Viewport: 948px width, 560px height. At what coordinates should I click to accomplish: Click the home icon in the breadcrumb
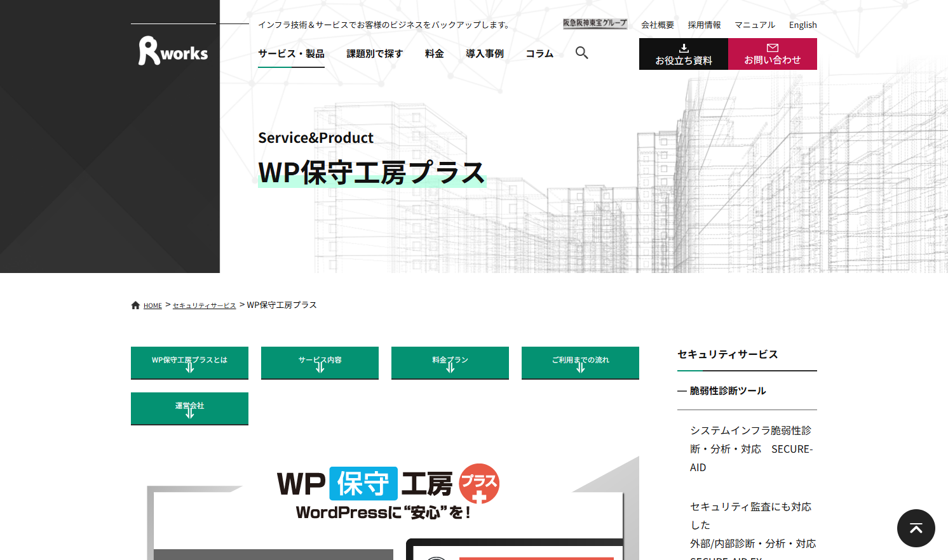click(135, 304)
